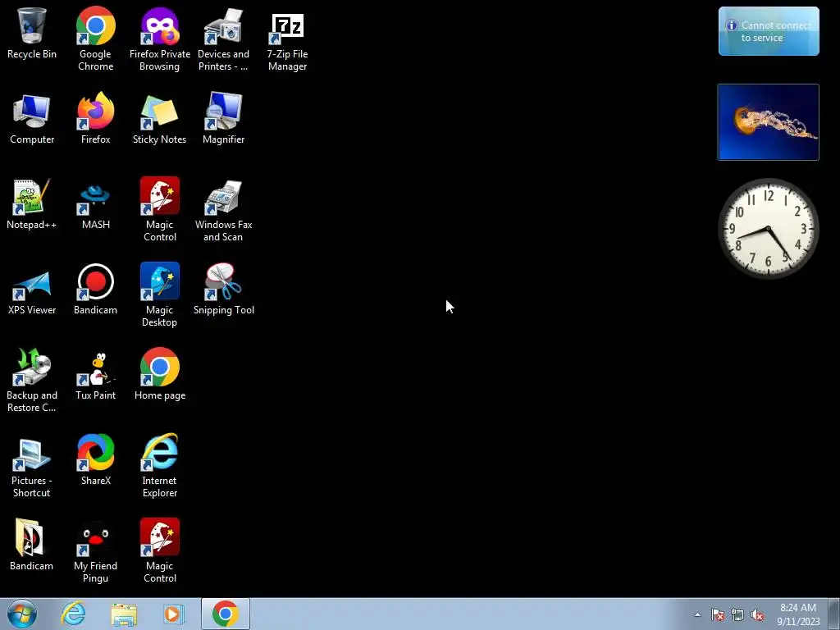Launch Google Chrome from the desktop shortcut

tap(95, 39)
